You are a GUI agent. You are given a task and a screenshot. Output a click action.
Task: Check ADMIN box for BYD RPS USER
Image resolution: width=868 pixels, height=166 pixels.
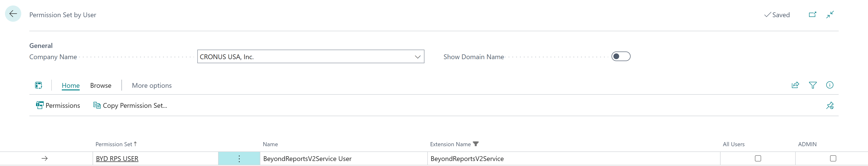click(833, 159)
